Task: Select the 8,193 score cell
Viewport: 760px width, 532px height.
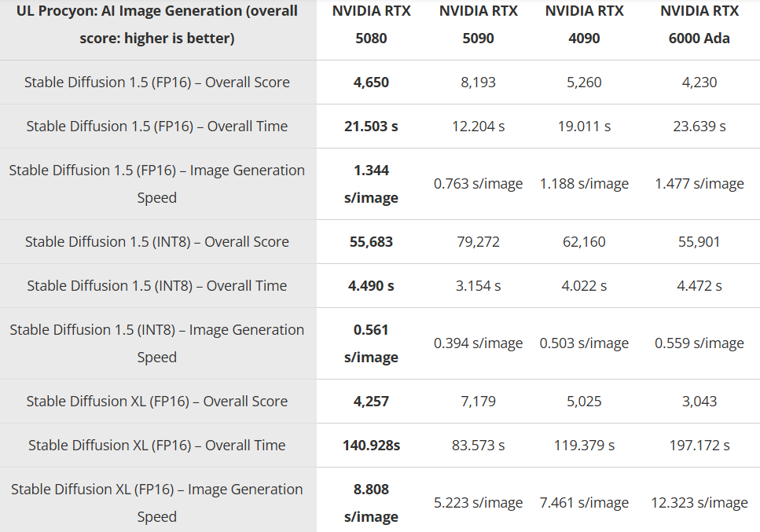Action: [x=478, y=83]
